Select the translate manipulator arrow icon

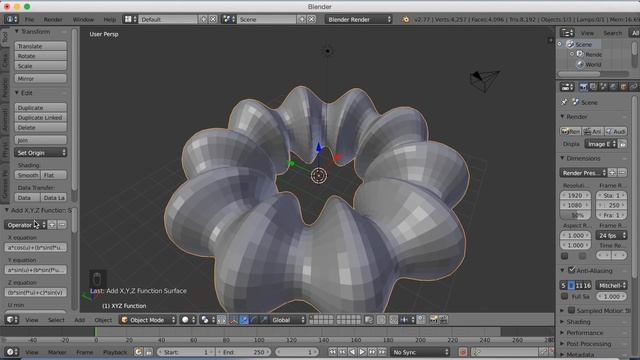point(244,320)
